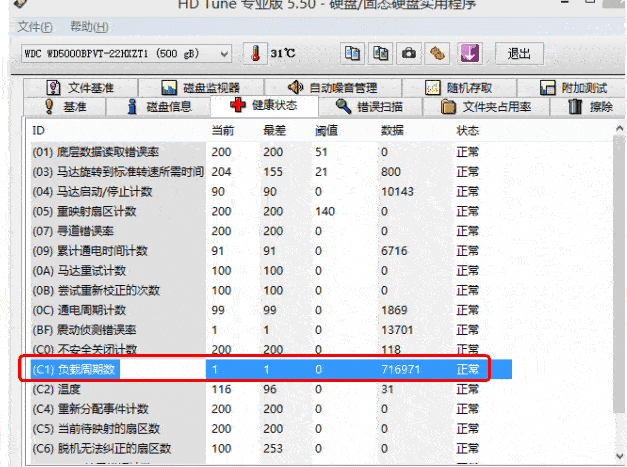Click the camera save screenshot icon
Viewport: 627px width, 467px height.
[409, 53]
